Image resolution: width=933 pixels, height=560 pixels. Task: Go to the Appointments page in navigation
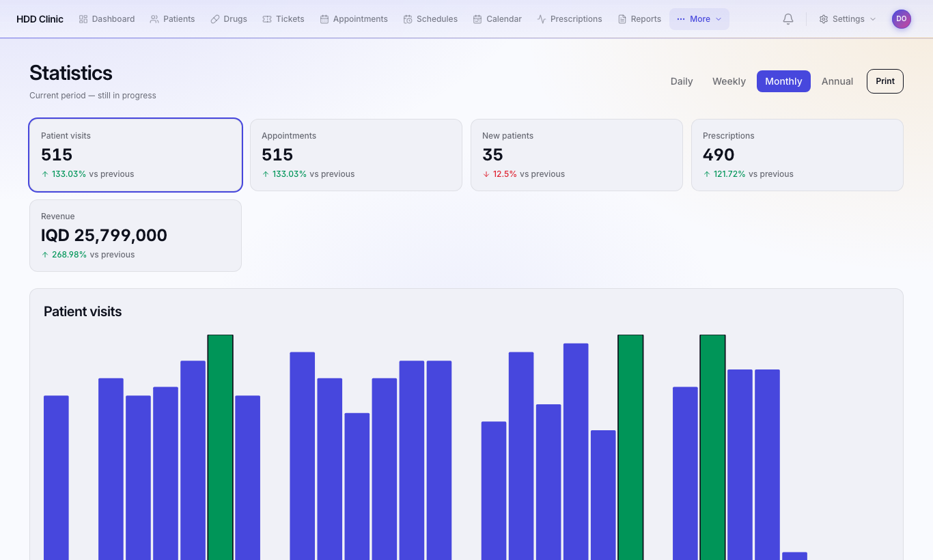(354, 19)
